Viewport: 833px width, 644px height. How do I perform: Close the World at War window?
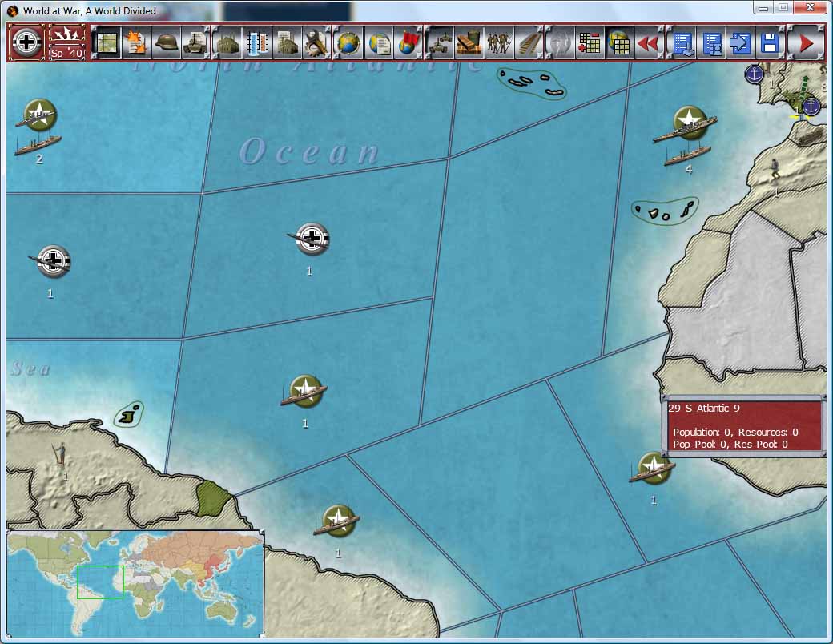click(x=810, y=8)
